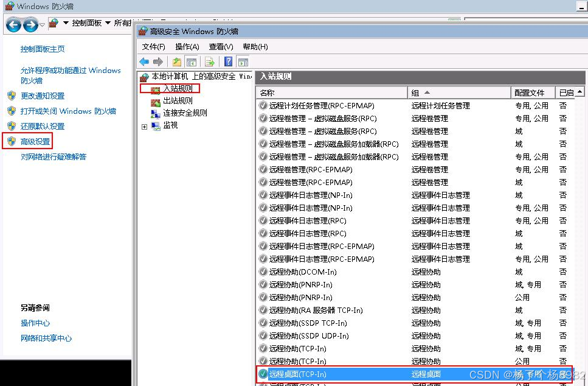Toggle the Show/Hide Console Tree toolbar icon
The image size is (588, 386).
click(x=192, y=62)
